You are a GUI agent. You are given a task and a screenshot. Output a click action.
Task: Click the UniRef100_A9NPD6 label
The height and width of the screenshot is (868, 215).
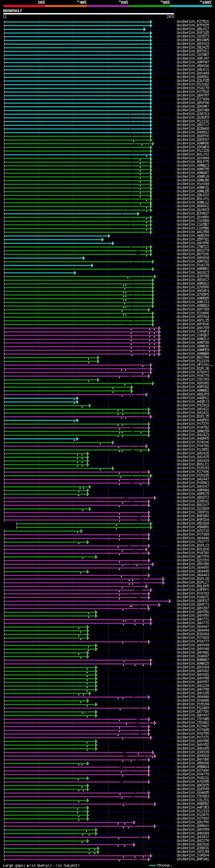click(x=193, y=144)
